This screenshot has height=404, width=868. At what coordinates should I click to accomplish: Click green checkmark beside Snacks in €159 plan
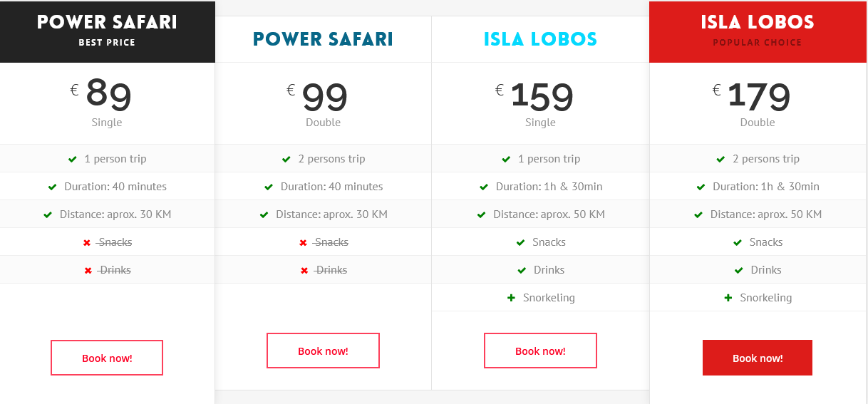point(521,243)
